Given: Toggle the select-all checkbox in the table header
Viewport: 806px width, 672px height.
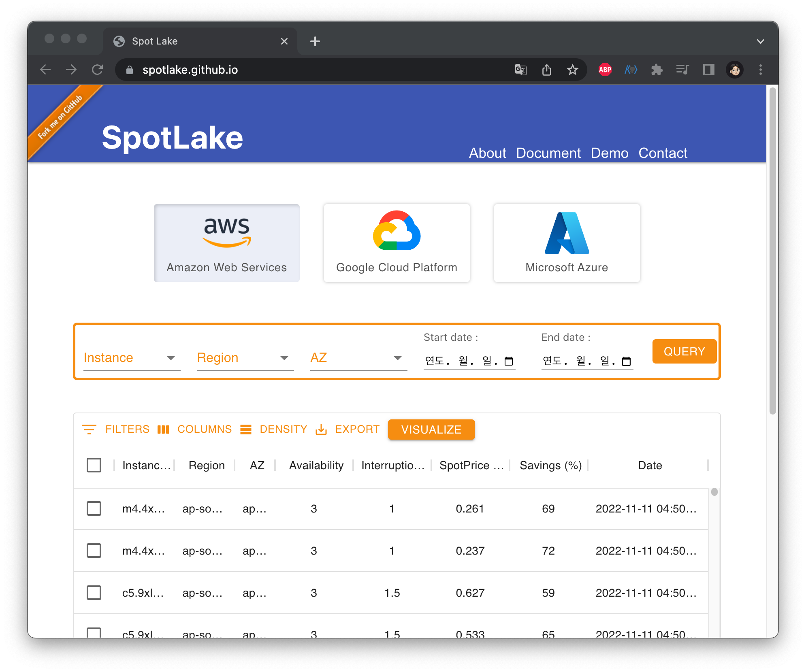Looking at the screenshot, I should tap(94, 465).
